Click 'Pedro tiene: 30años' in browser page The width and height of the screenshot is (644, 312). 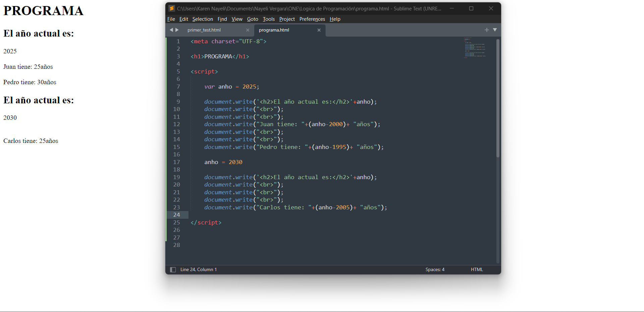click(30, 82)
